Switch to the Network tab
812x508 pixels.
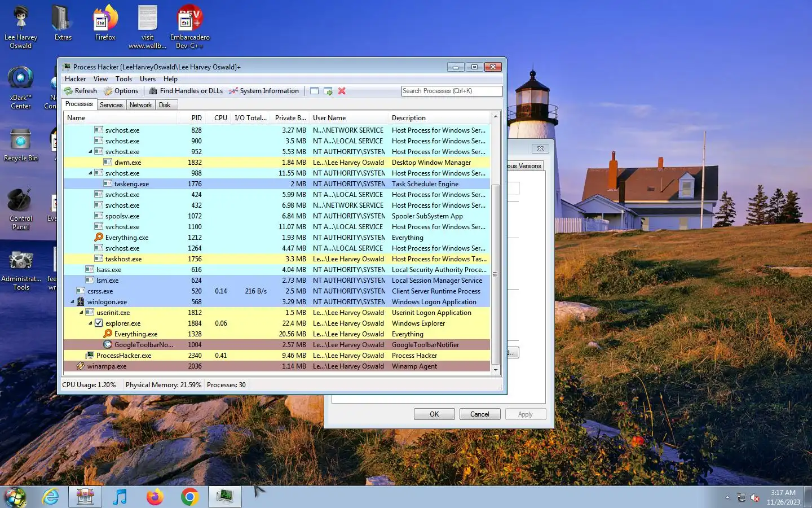click(140, 105)
